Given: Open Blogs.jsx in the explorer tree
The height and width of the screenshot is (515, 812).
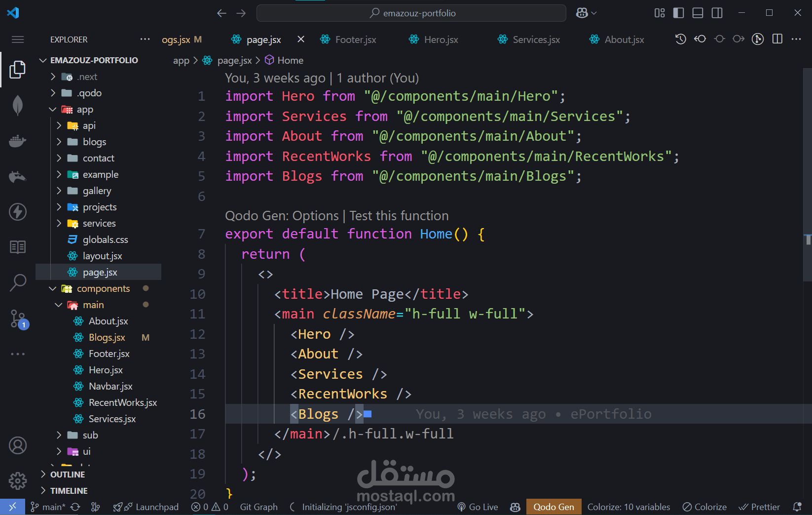Looking at the screenshot, I should (x=107, y=337).
